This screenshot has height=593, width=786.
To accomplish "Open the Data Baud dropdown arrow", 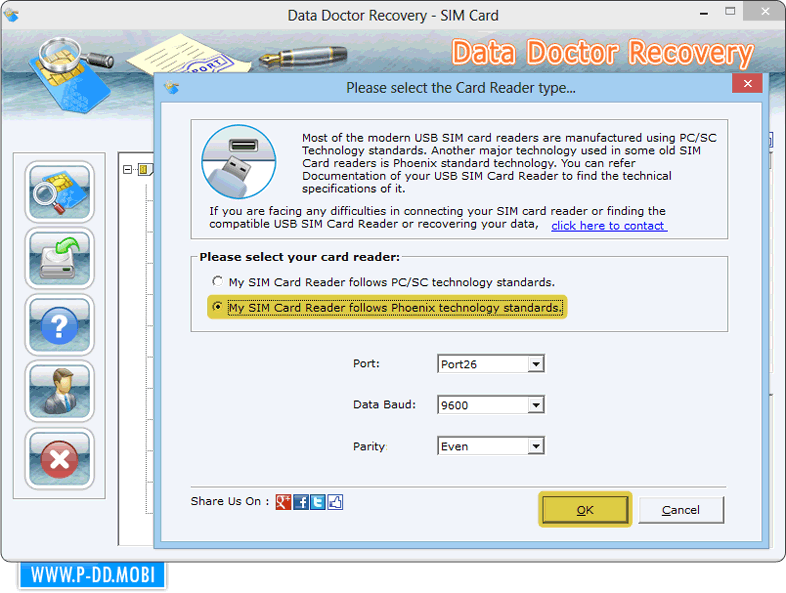I will click(x=536, y=405).
